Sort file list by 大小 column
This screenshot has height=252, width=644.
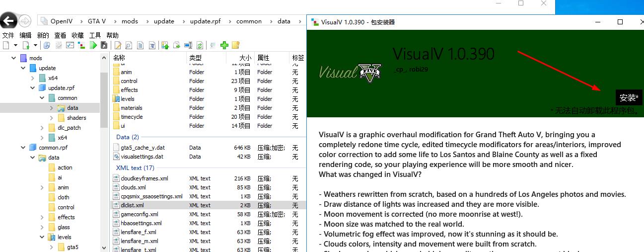tap(240, 58)
